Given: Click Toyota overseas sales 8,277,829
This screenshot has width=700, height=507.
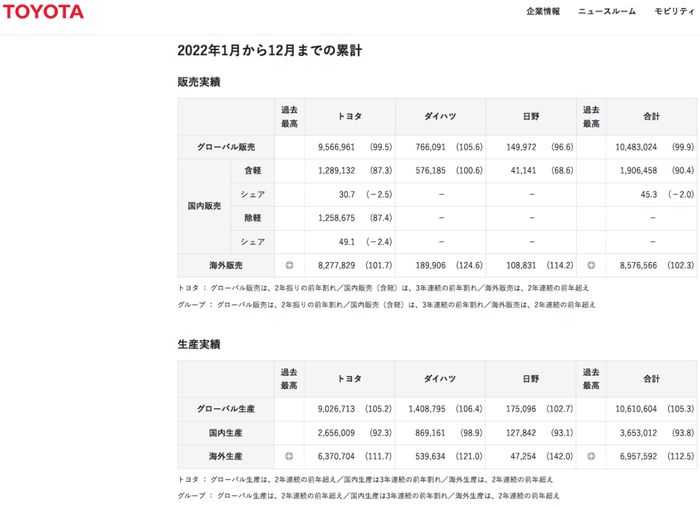Looking at the screenshot, I should (336, 265).
